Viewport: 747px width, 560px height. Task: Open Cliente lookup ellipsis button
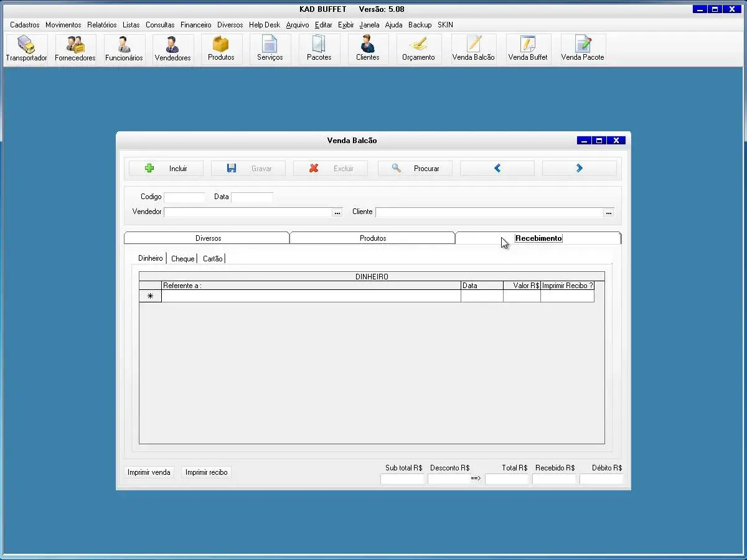coord(609,213)
